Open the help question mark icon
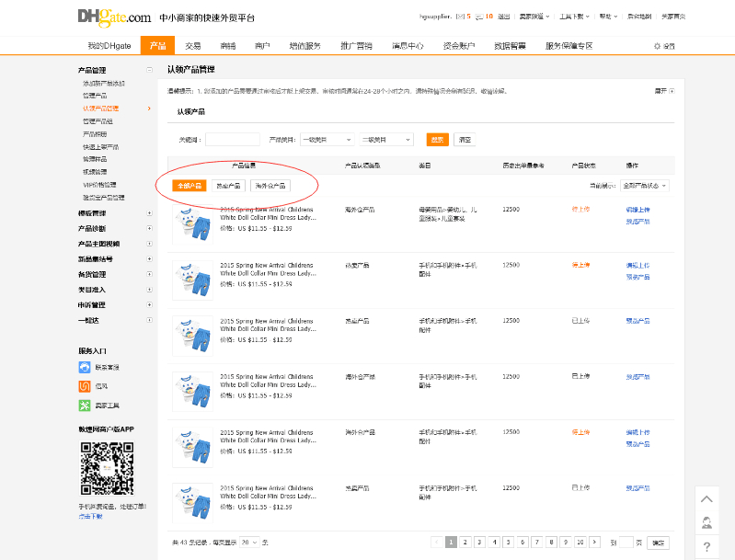 pos(706,547)
